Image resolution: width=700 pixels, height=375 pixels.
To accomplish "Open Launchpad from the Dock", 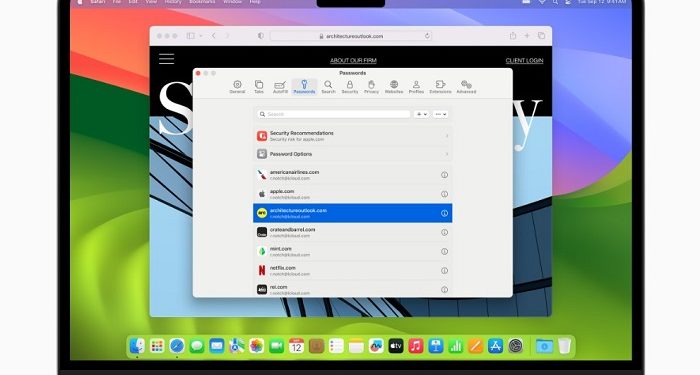I will (x=157, y=346).
